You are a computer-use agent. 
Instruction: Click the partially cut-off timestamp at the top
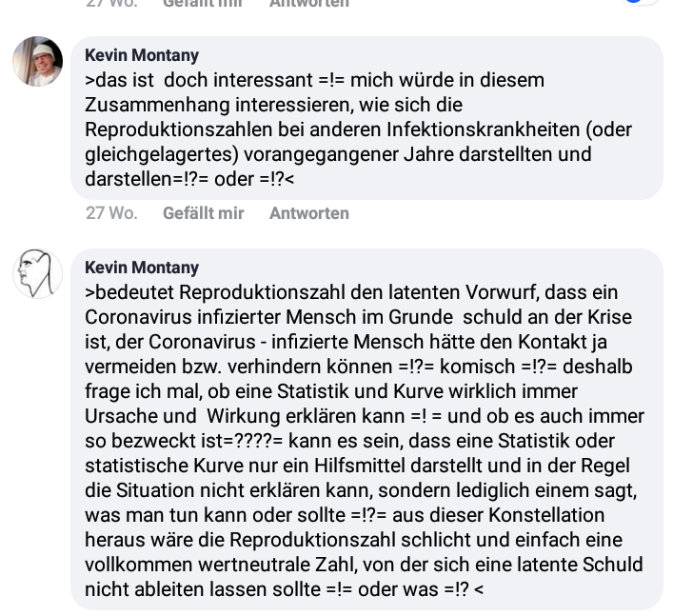(111, 4)
